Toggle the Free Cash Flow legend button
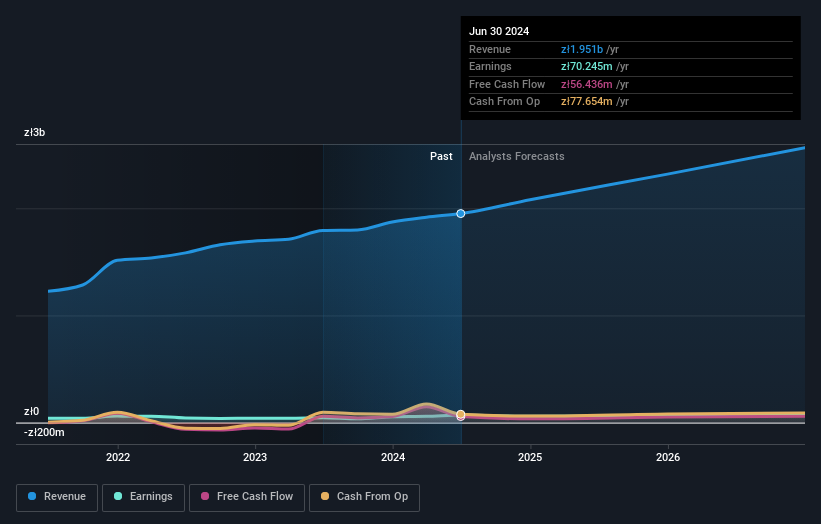821x524 pixels. (247, 497)
